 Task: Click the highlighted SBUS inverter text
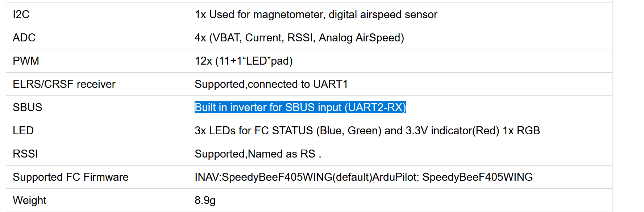(300, 107)
